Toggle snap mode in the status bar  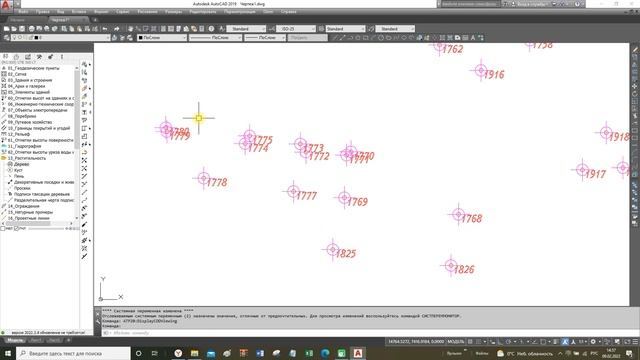click(478, 342)
